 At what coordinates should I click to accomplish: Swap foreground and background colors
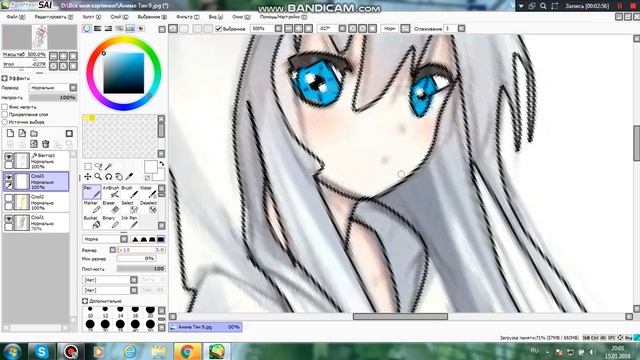pos(162,164)
